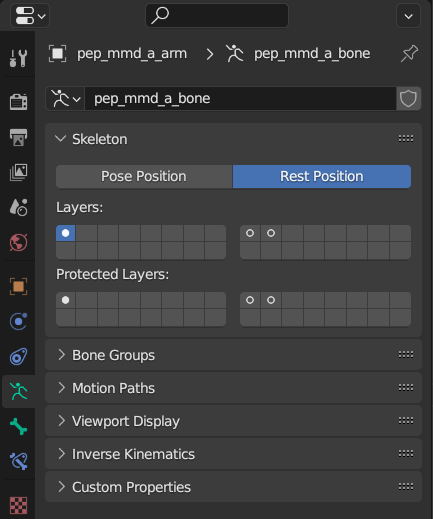Open the Render properties tab
The height and width of the screenshot is (519, 433).
[x=18, y=101]
